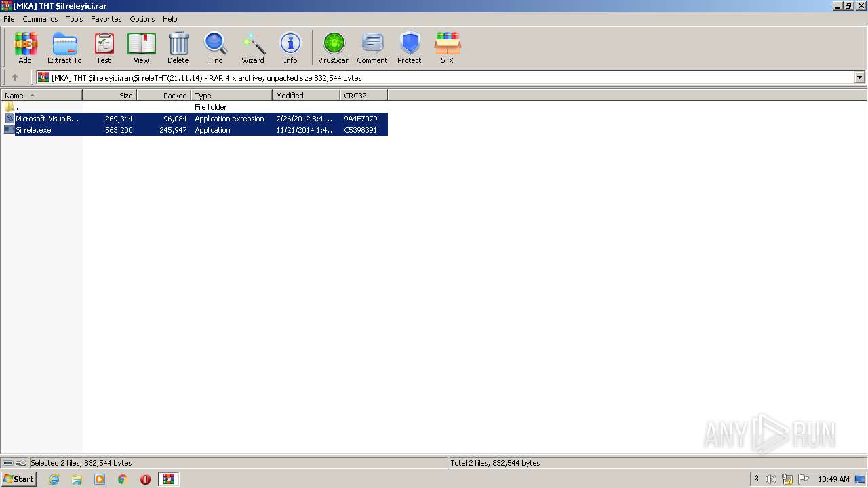The width and height of the screenshot is (868, 488).
Task: Create SFX archive icon
Action: (448, 47)
